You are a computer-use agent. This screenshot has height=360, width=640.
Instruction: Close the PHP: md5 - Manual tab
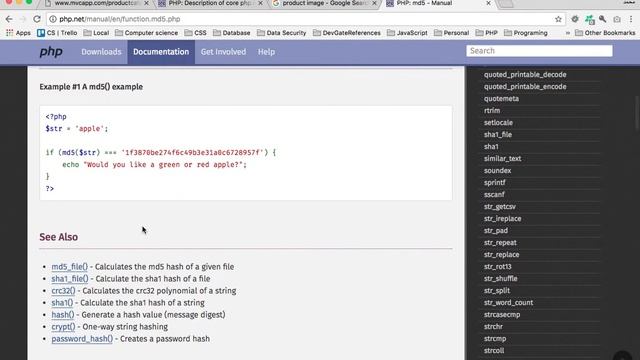pyautogui.click(x=488, y=3)
